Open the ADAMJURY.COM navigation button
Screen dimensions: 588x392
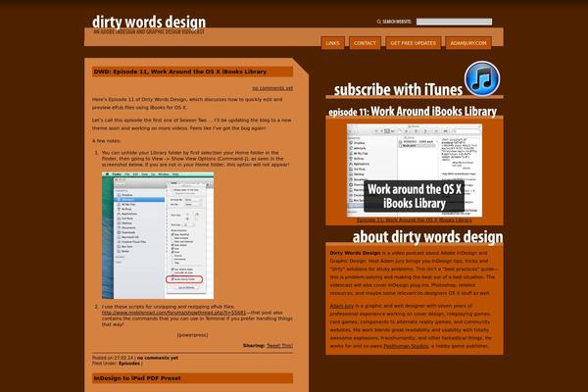(x=468, y=43)
